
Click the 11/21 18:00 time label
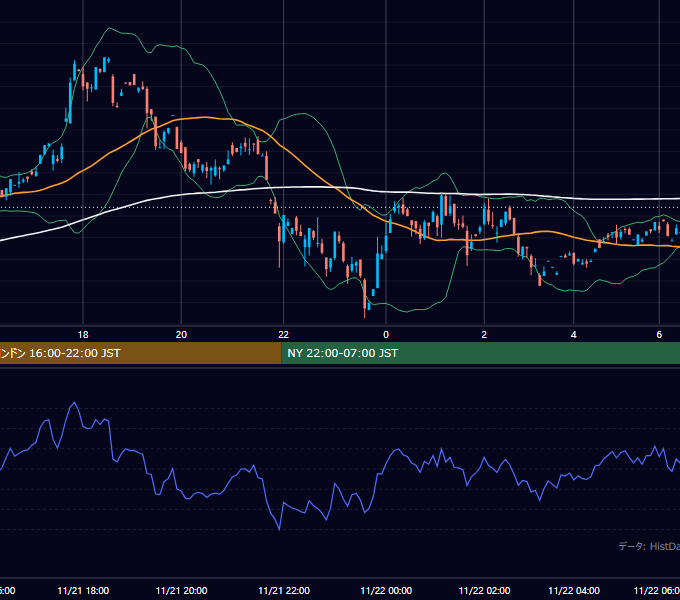83,590
